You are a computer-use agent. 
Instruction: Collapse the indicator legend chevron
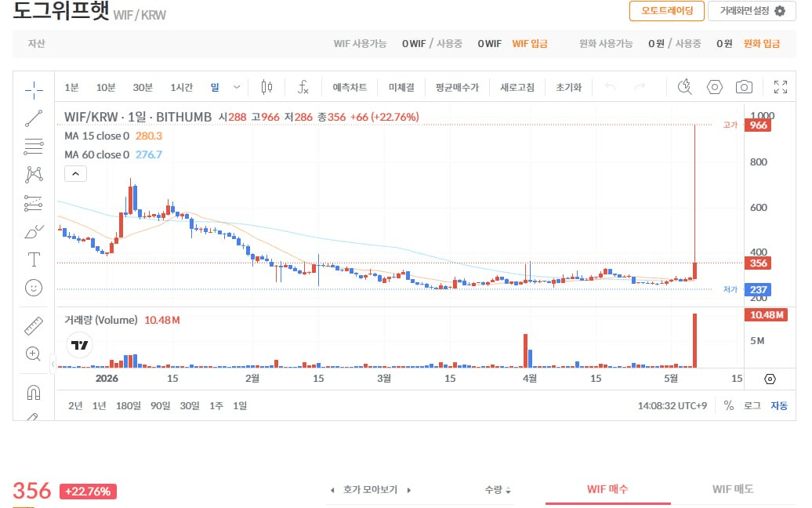coord(75,173)
